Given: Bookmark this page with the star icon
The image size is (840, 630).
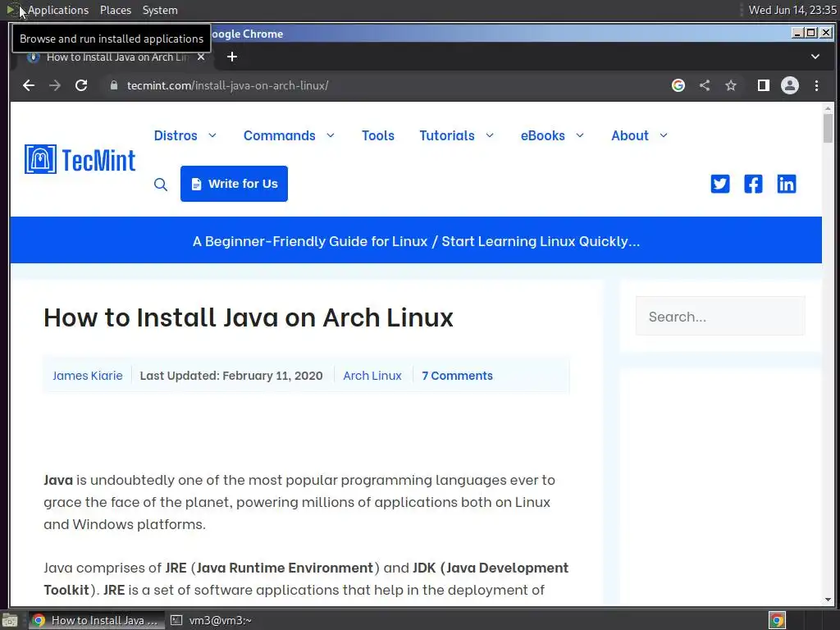Looking at the screenshot, I should click(731, 85).
